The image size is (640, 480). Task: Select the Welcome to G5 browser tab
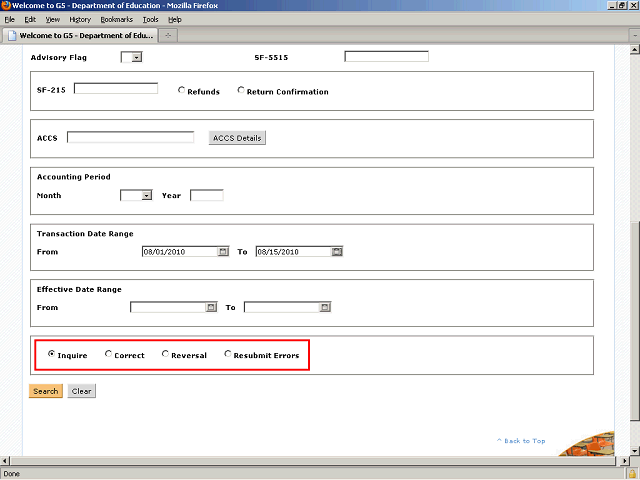coord(80,36)
